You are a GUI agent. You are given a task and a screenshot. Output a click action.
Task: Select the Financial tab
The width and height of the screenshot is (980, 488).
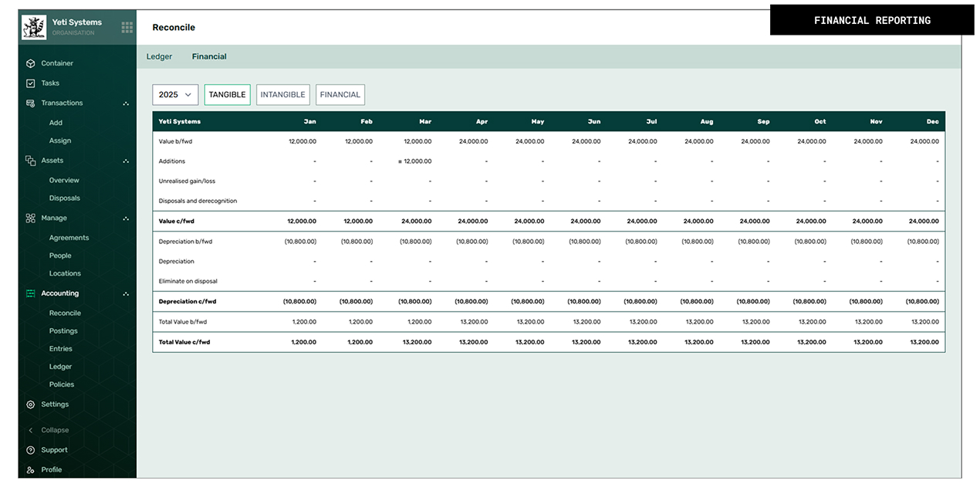coord(209,56)
